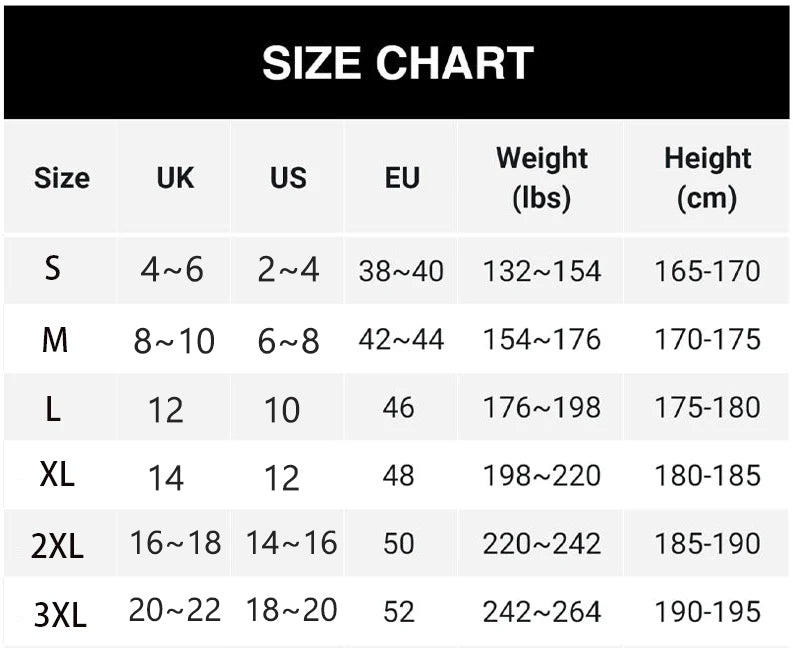
Task: Click the US column header
Action: click(288, 178)
